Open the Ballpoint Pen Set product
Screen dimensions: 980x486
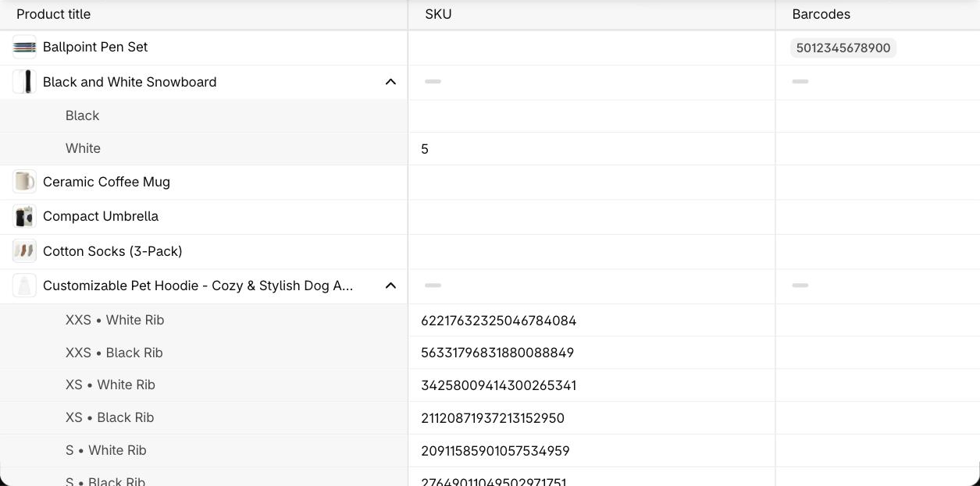tap(95, 47)
